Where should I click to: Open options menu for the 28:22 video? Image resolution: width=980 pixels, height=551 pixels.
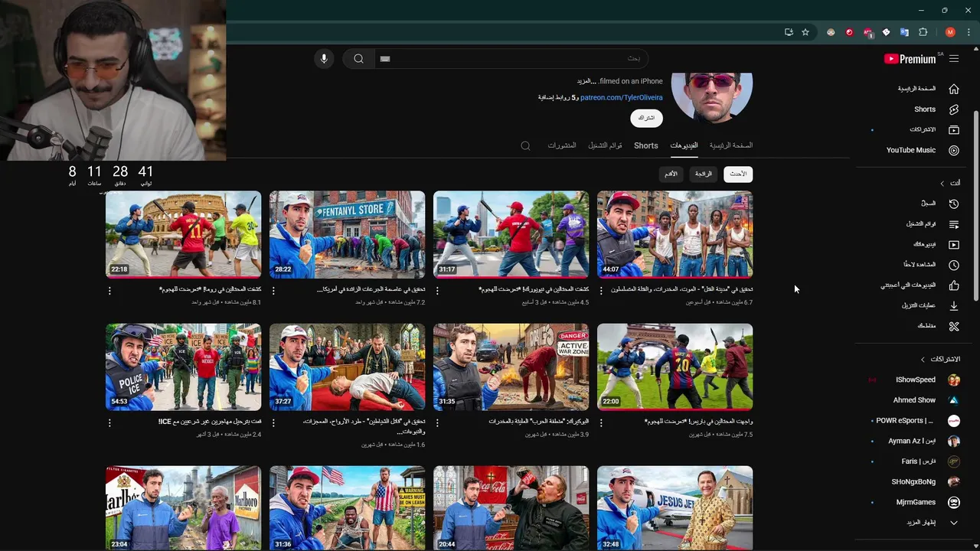click(273, 291)
